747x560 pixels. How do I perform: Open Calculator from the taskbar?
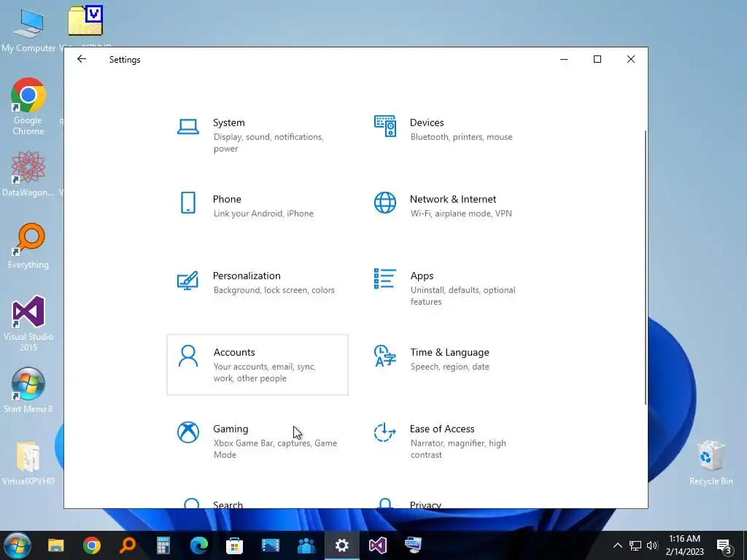[163, 545]
